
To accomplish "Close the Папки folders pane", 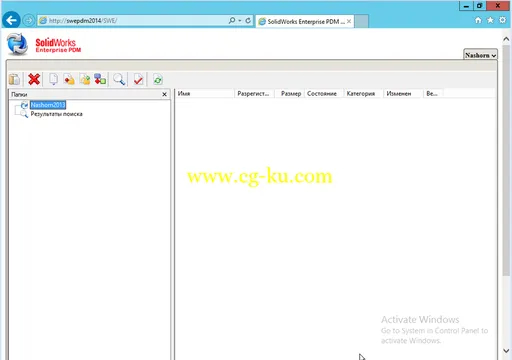I will point(164,94).
